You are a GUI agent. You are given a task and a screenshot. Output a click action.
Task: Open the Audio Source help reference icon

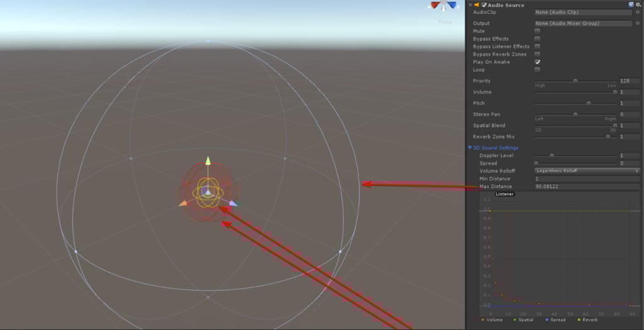tap(631, 4)
